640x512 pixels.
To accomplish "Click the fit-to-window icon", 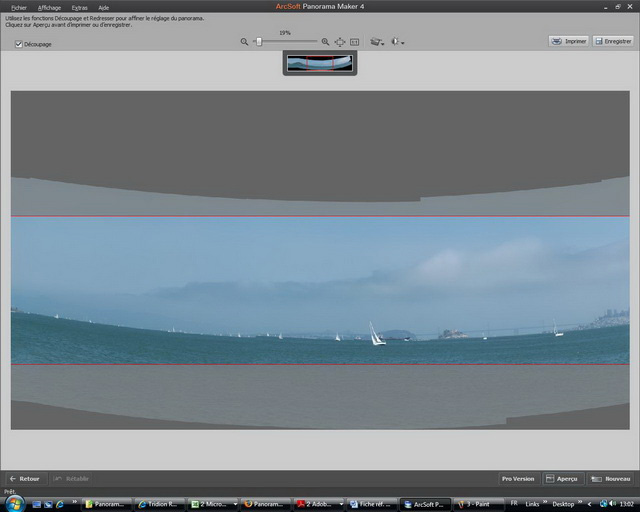I will tap(354, 42).
